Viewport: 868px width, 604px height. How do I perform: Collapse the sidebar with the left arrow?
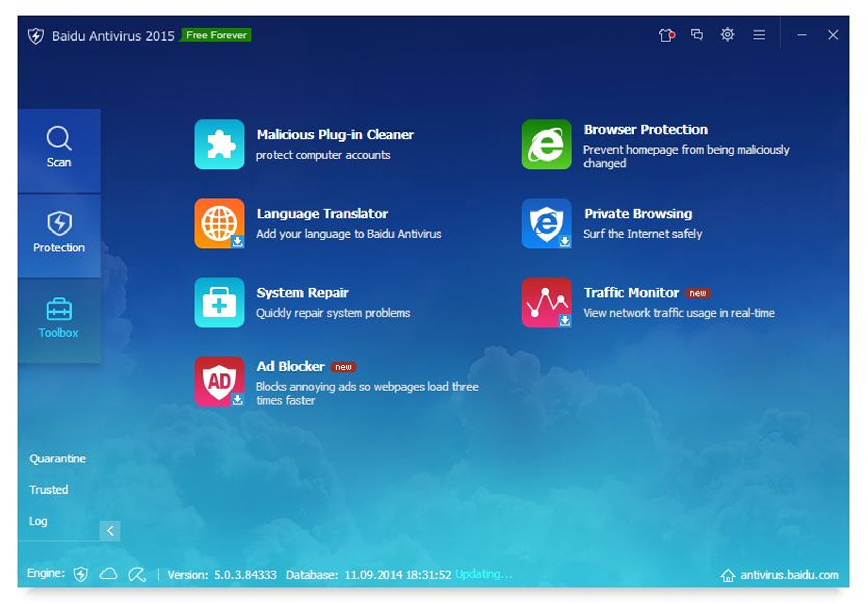110,531
